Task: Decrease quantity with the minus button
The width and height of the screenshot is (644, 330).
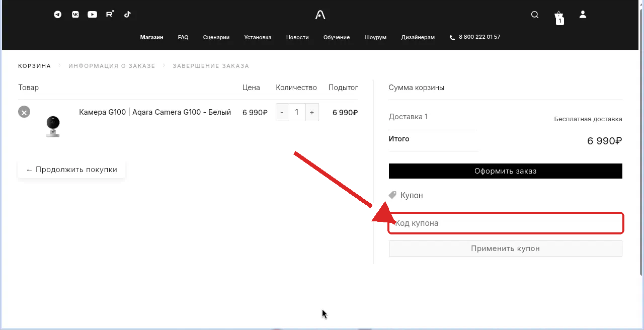Action: click(x=282, y=112)
